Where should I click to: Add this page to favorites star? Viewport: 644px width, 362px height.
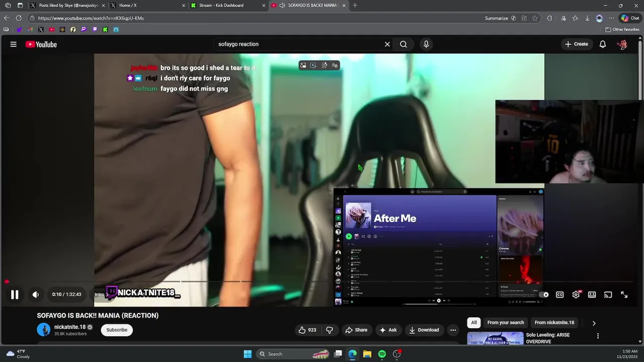[535, 18]
